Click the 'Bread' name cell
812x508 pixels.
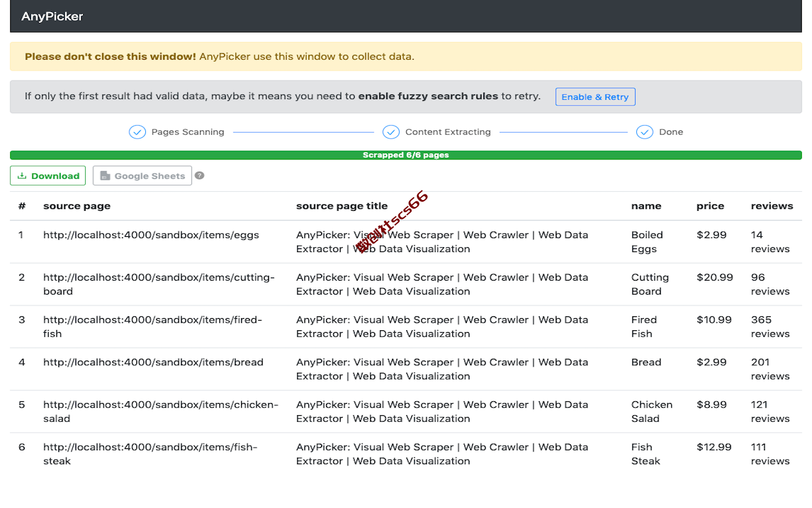(646, 363)
